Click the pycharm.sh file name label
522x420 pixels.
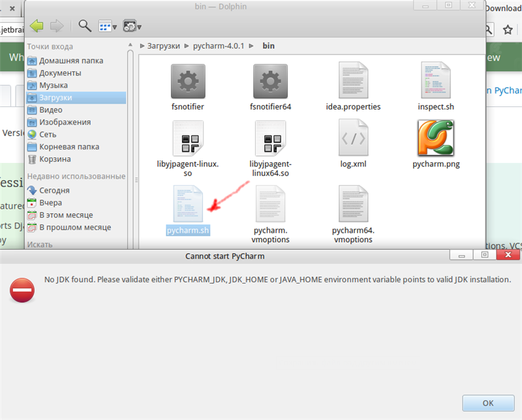pos(188,230)
